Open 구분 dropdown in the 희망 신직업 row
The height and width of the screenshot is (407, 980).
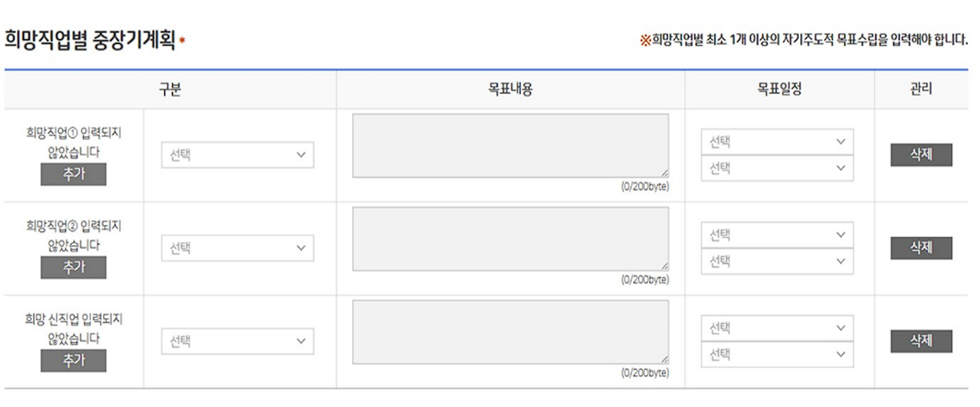pos(237,341)
